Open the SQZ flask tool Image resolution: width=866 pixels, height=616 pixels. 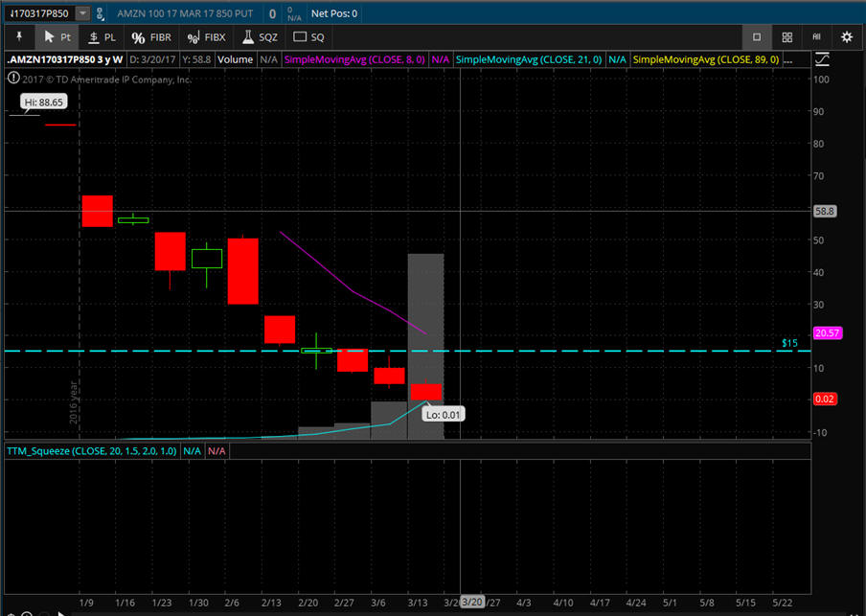[x=260, y=36]
